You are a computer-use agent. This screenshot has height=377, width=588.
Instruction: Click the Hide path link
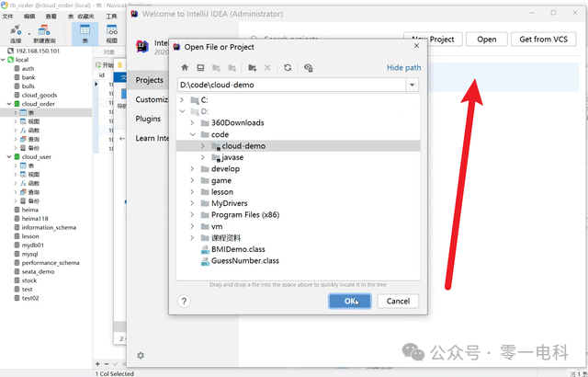[x=403, y=67]
